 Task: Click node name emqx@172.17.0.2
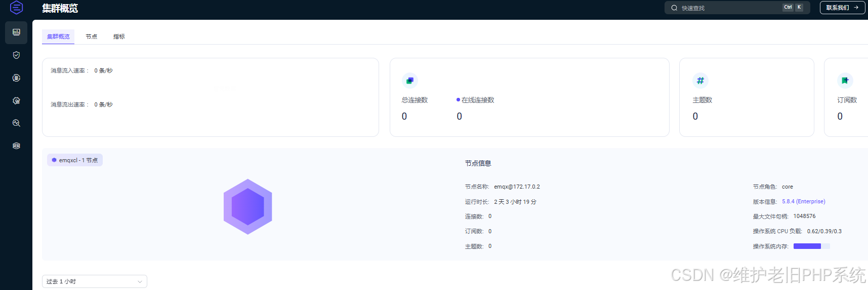(517, 187)
